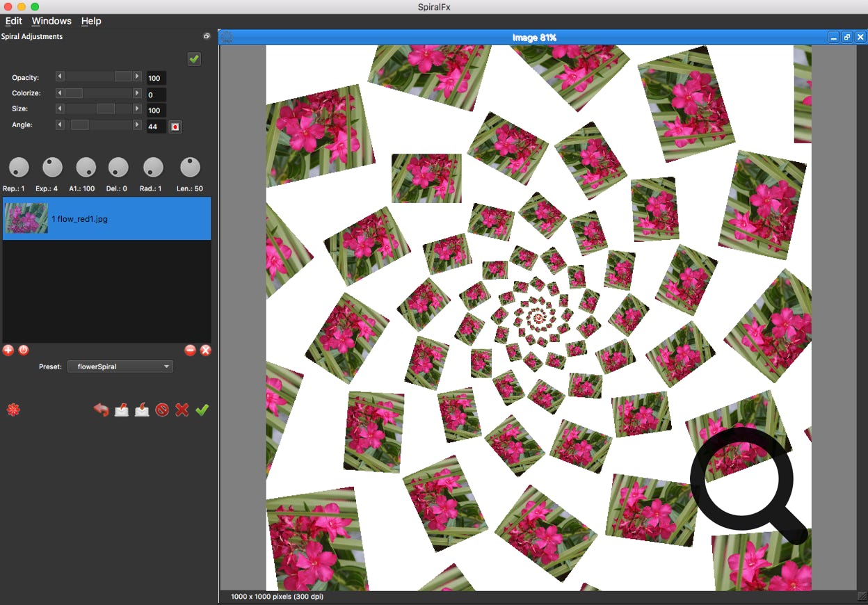Click the Len. knob dial
This screenshot has width=868, height=605.
[x=190, y=167]
